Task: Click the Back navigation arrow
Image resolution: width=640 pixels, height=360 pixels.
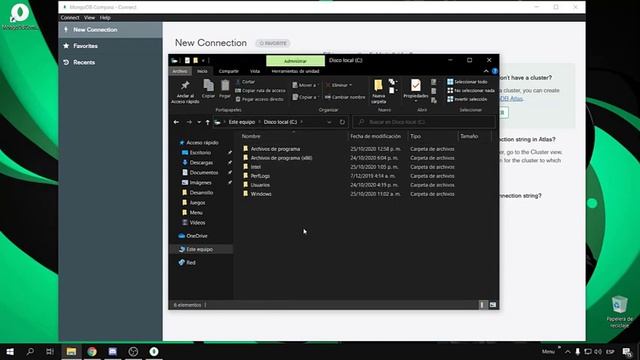Action: coord(176,122)
